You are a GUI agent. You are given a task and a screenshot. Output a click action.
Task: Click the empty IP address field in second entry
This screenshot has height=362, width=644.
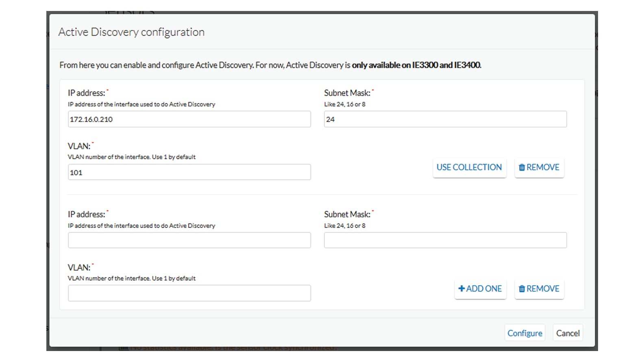point(189,241)
